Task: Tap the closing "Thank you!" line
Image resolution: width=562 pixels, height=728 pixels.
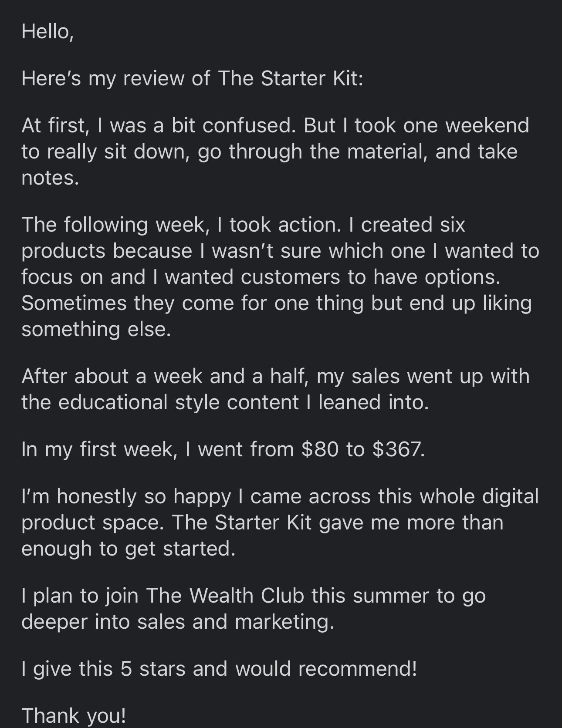Action: click(74, 716)
